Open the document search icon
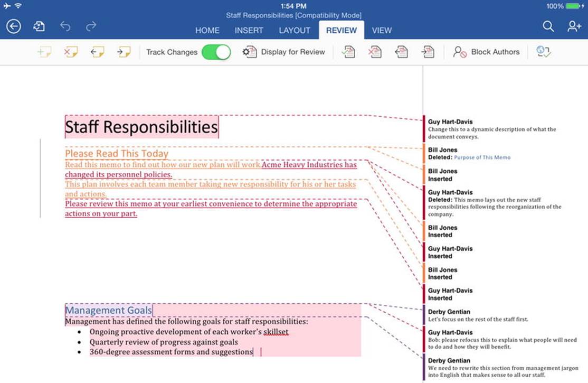Image resolution: width=588 pixels, height=383 pixels. [x=548, y=26]
